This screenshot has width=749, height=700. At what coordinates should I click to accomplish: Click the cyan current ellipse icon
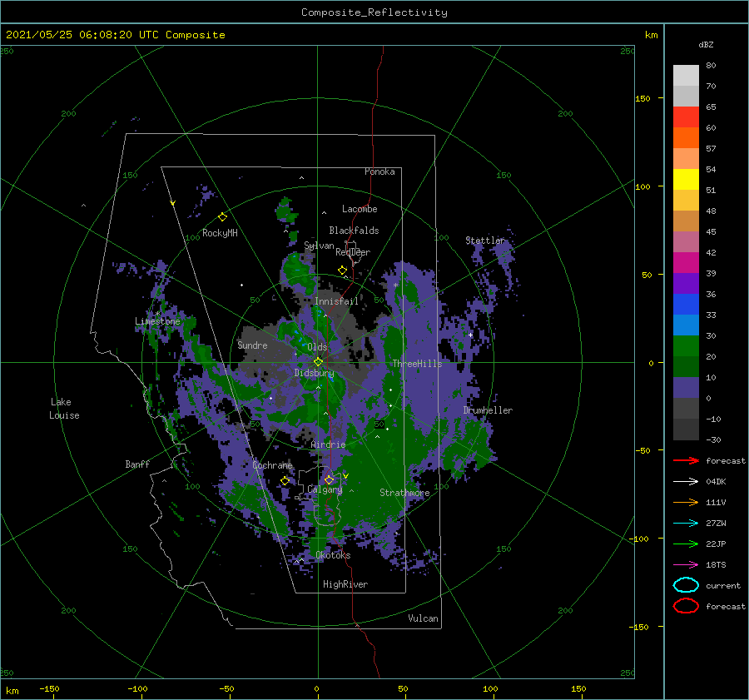686,585
